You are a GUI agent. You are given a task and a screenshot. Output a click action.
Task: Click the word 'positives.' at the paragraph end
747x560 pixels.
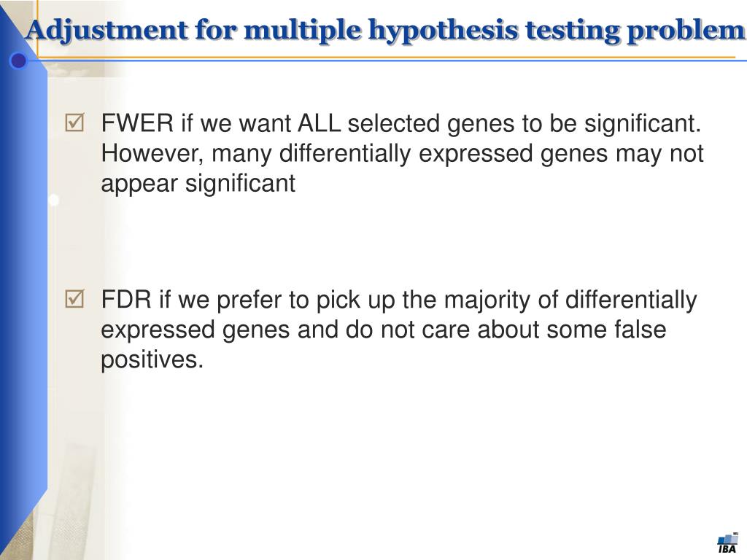[152, 360]
